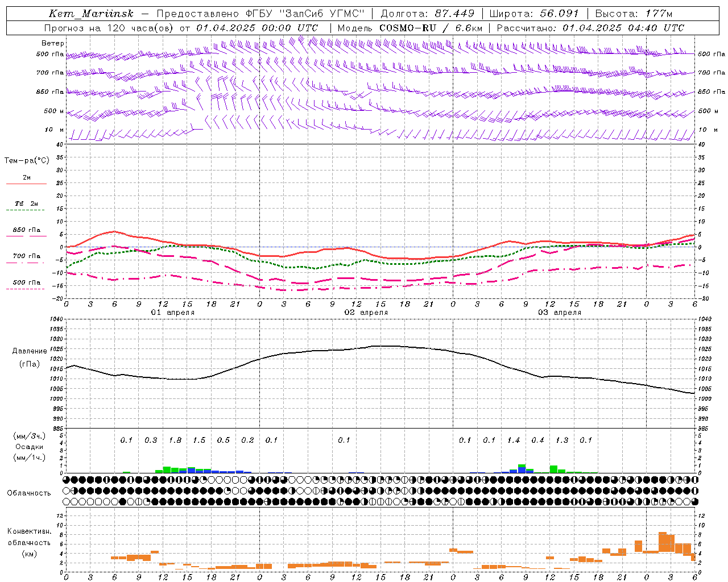Click the 1.3 precipitation amount

click(562, 440)
